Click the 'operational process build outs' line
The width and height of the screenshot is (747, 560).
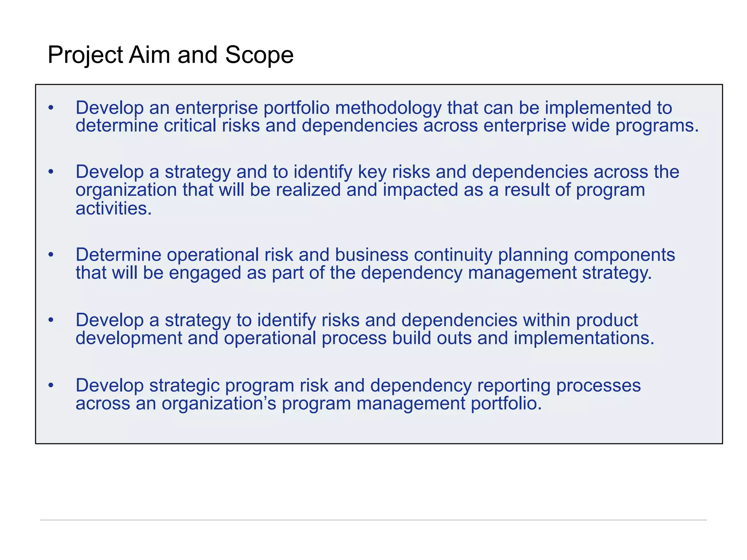[365, 338]
